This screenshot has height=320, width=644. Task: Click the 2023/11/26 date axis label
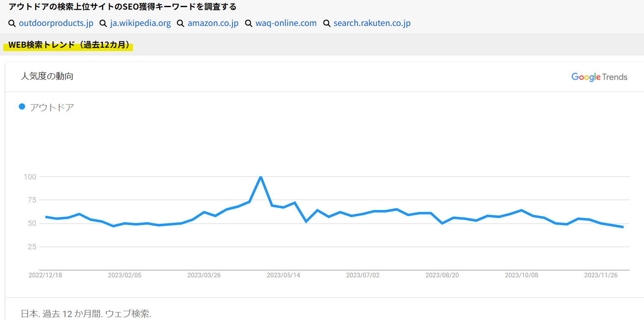coord(601,275)
